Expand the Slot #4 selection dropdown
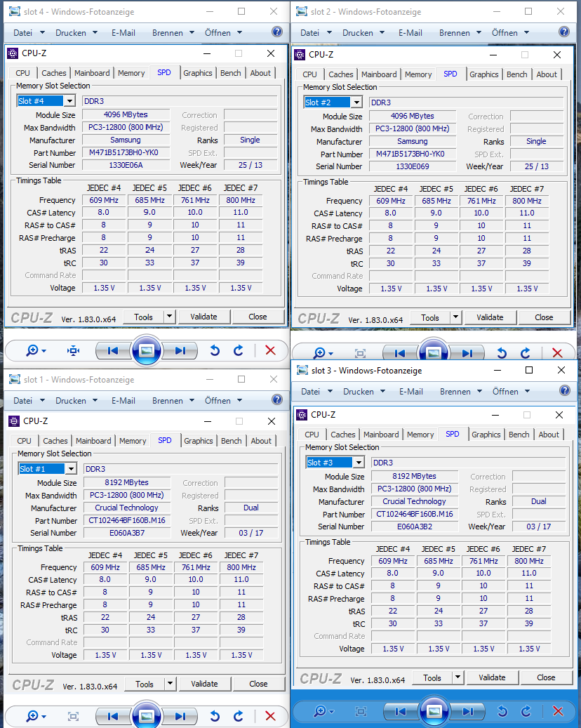 click(69, 101)
